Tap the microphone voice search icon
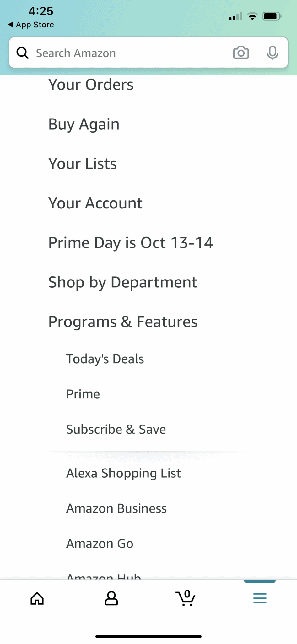 tap(272, 53)
